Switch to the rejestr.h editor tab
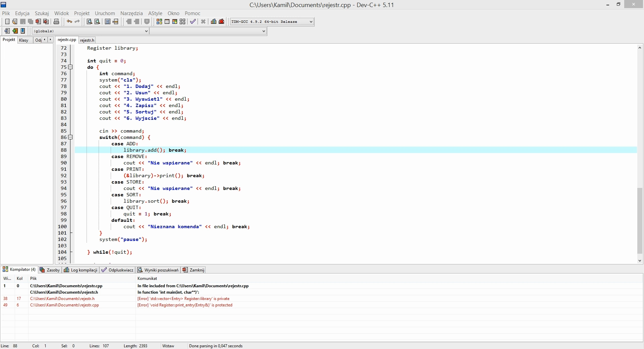Screen dimensions: 644x349 coord(87,40)
